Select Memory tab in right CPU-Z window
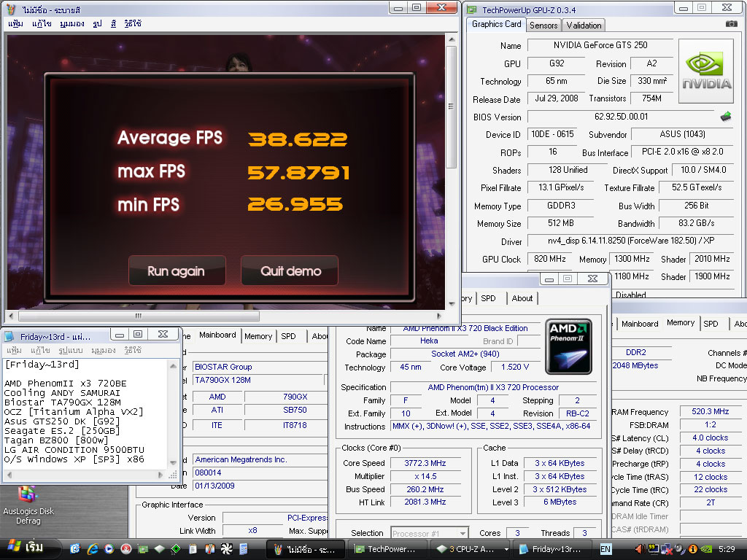 tap(681, 323)
